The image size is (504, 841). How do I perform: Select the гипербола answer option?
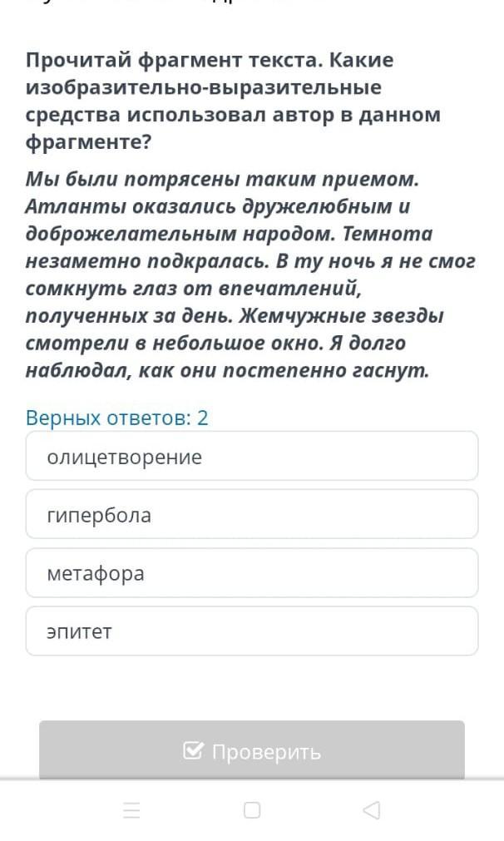[x=252, y=514]
